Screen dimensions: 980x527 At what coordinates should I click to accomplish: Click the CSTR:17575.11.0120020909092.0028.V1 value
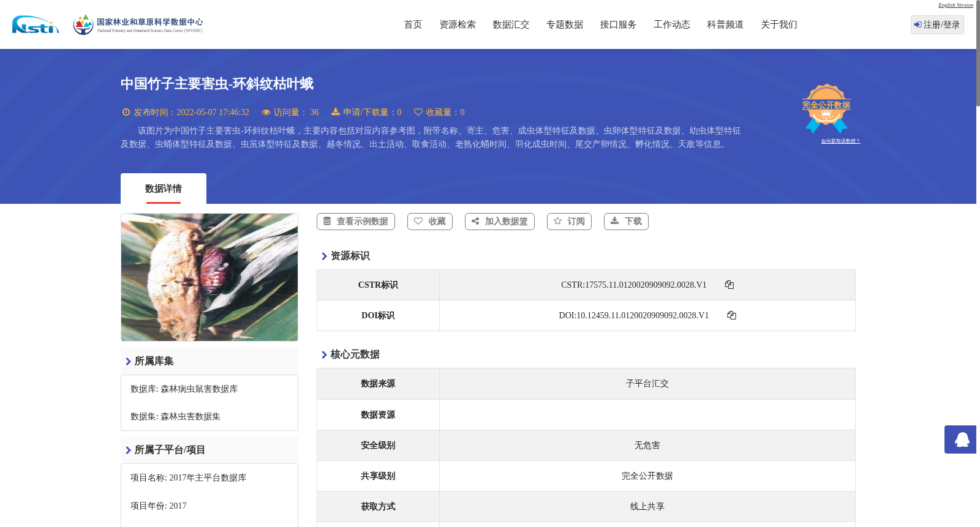point(634,285)
